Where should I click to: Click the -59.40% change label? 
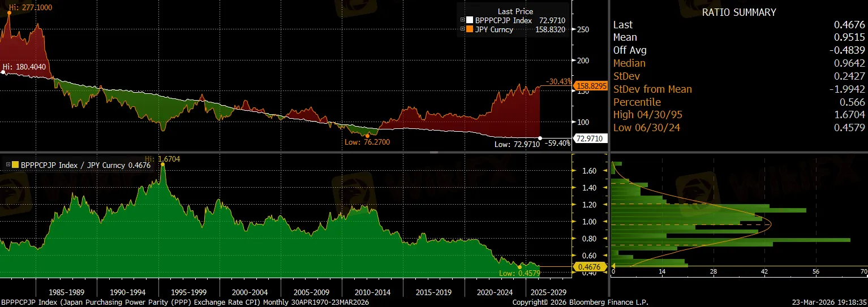click(x=557, y=143)
